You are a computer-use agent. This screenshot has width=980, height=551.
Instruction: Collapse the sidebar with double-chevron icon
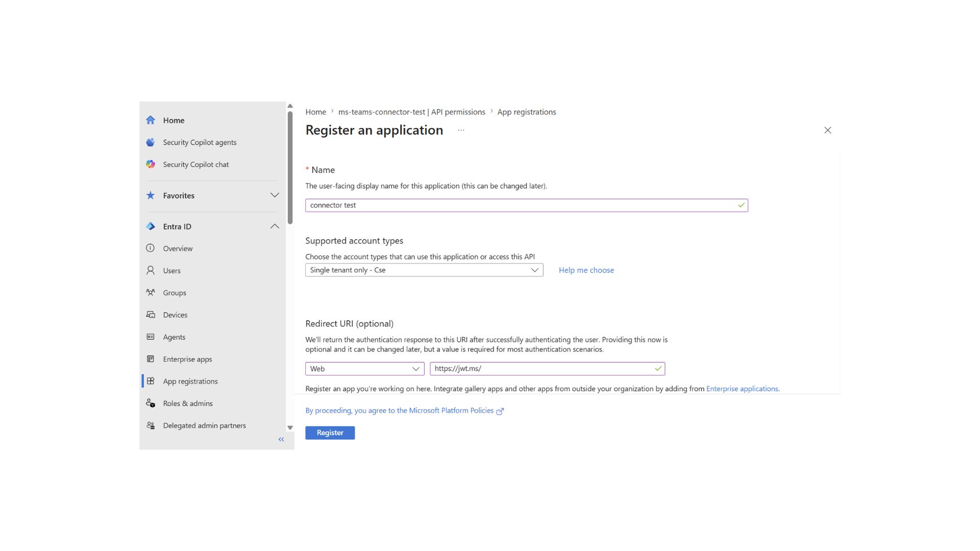(281, 439)
